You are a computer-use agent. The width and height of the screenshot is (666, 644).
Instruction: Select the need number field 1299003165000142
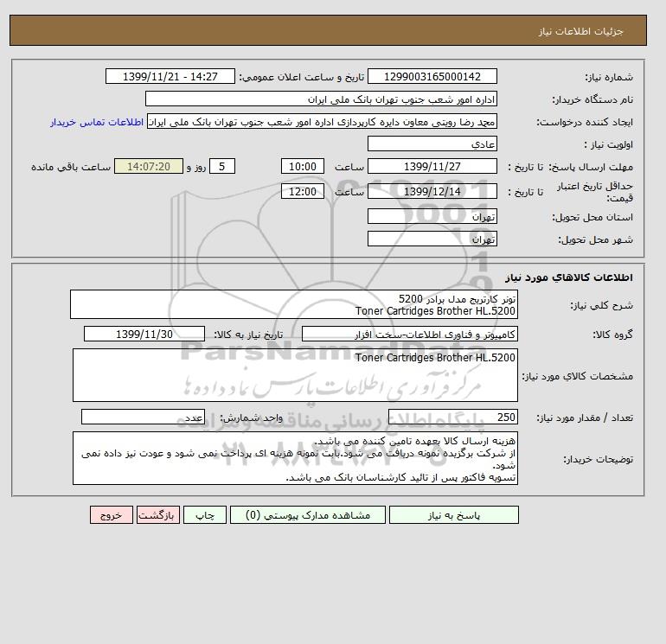tap(432, 77)
